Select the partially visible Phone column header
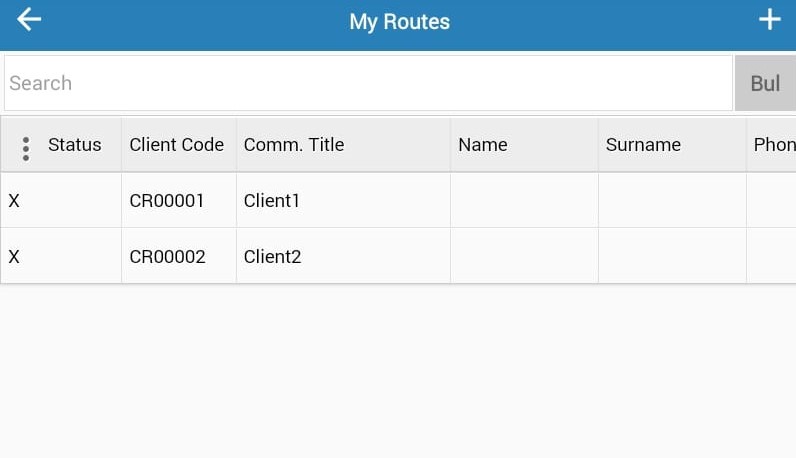 tap(774, 145)
